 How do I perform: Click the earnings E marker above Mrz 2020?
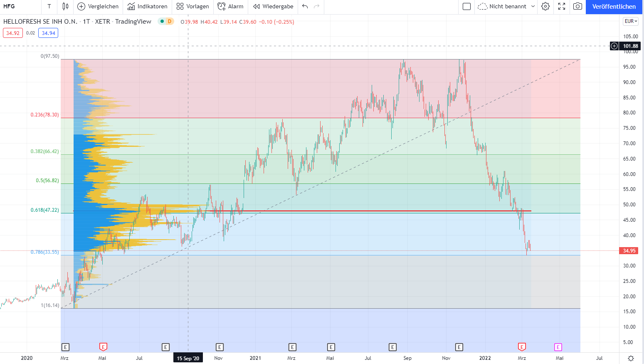[x=65, y=347]
